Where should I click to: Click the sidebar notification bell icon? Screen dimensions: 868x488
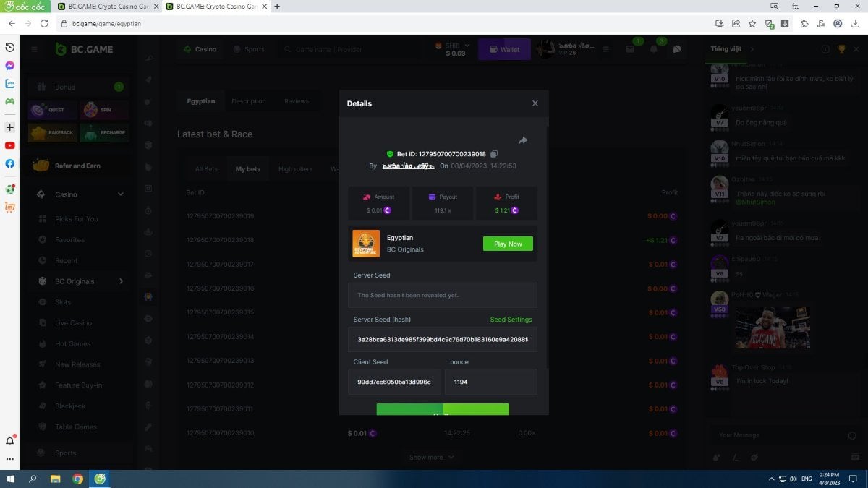(10, 441)
